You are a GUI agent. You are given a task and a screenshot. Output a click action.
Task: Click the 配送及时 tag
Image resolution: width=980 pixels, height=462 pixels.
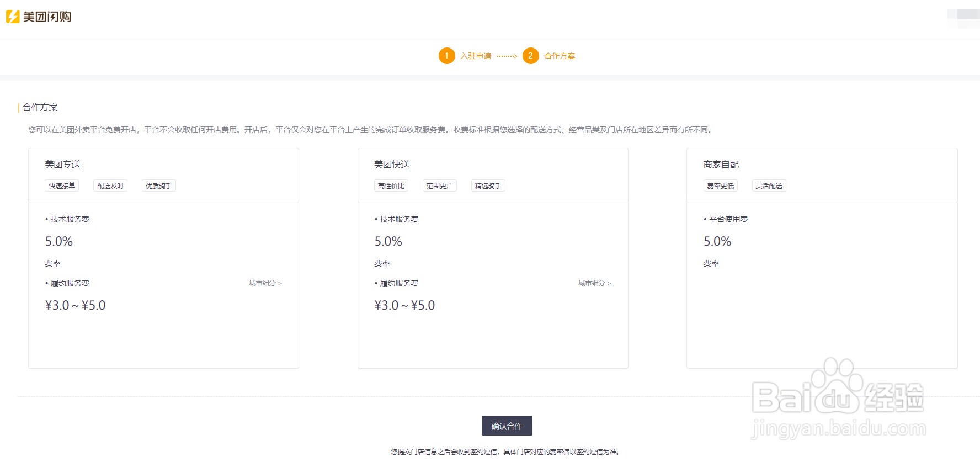(x=110, y=186)
